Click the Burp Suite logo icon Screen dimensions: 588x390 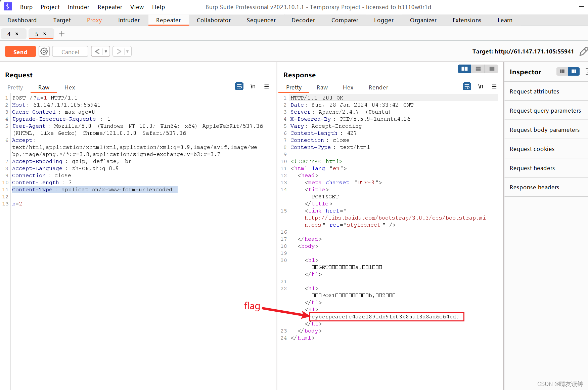pyautogui.click(x=7, y=6)
